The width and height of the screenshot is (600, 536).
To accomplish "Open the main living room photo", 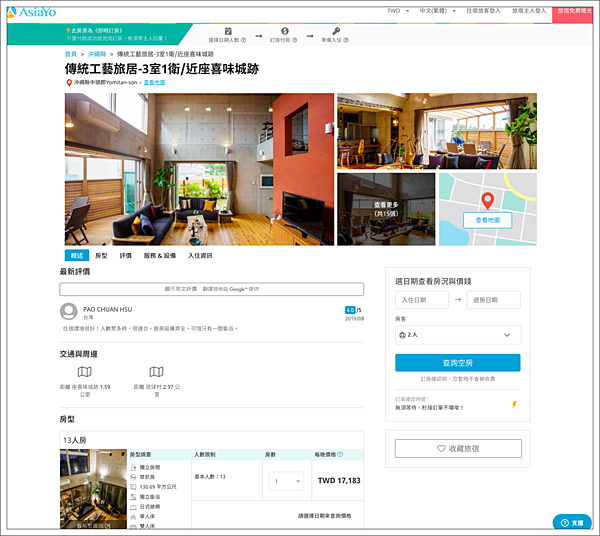I will point(199,169).
